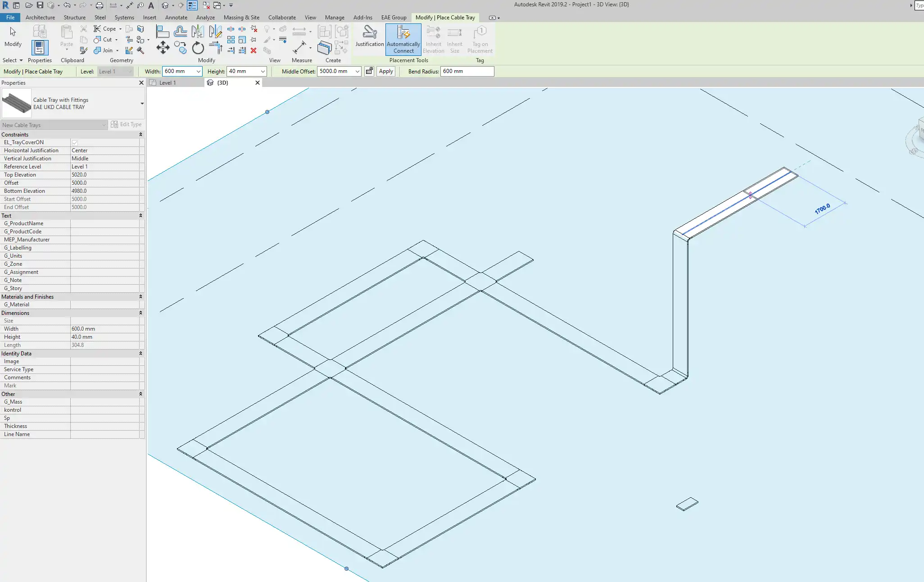Click the Modify select button
The height and width of the screenshot is (582, 924).
coord(13,36)
